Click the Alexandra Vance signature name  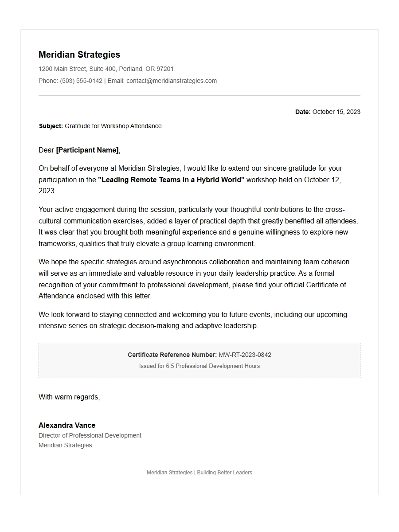[67, 425]
